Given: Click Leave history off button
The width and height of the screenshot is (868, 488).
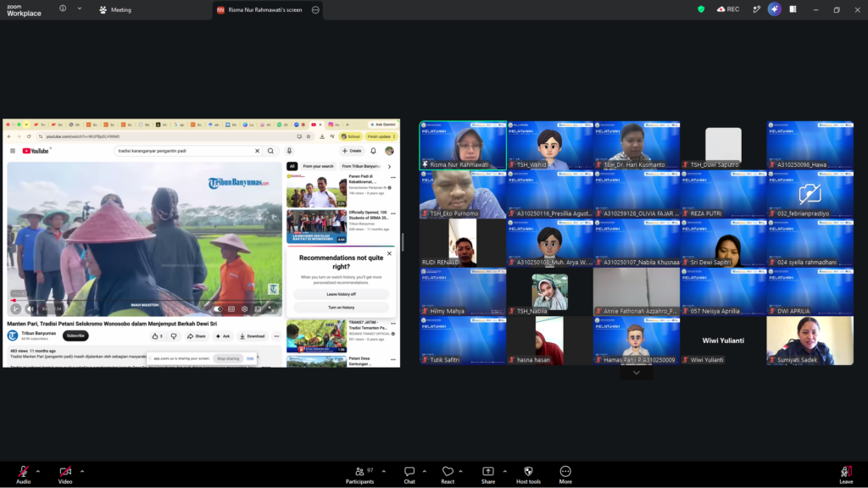Looking at the screenshot, I should pos(341,294).
